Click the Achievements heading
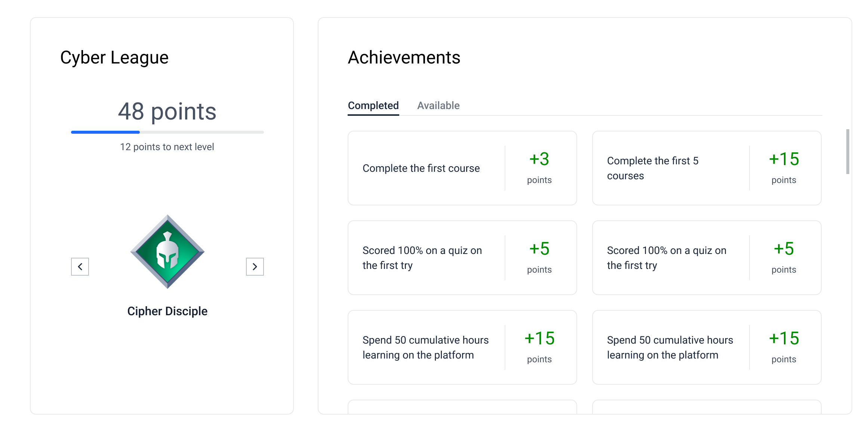The width and height of the screenshot is (868, 434). tap(404, 58)
